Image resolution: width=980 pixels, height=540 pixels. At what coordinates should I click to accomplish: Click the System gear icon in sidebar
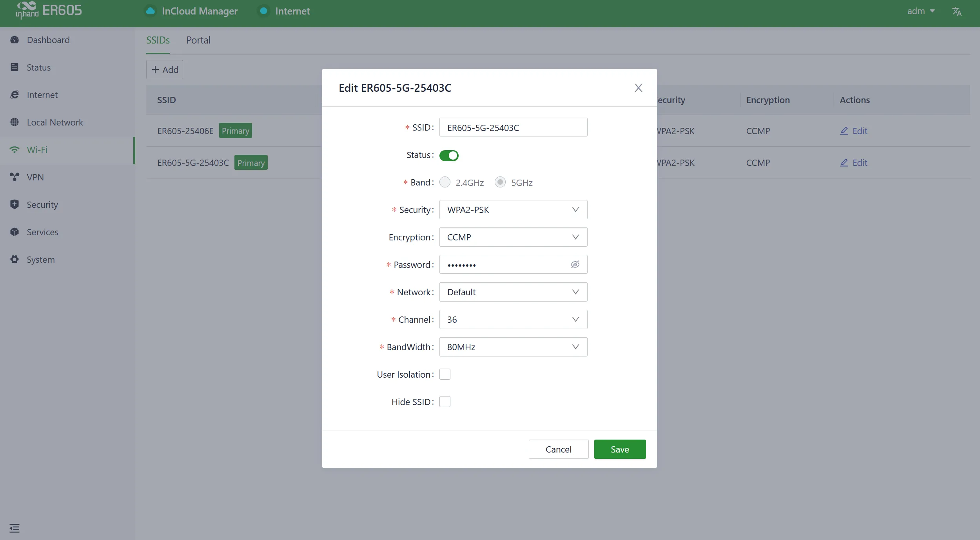(x=15, y=260)
